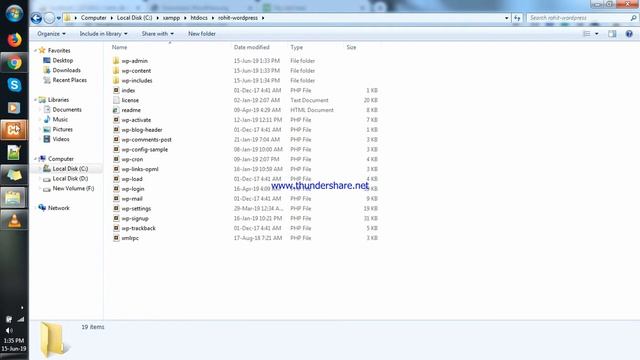Open the Organize menu

(51, 34)
